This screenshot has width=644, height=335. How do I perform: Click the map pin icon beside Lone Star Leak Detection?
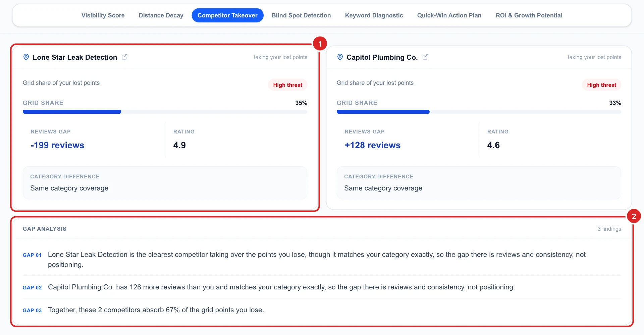pos(26,57)
